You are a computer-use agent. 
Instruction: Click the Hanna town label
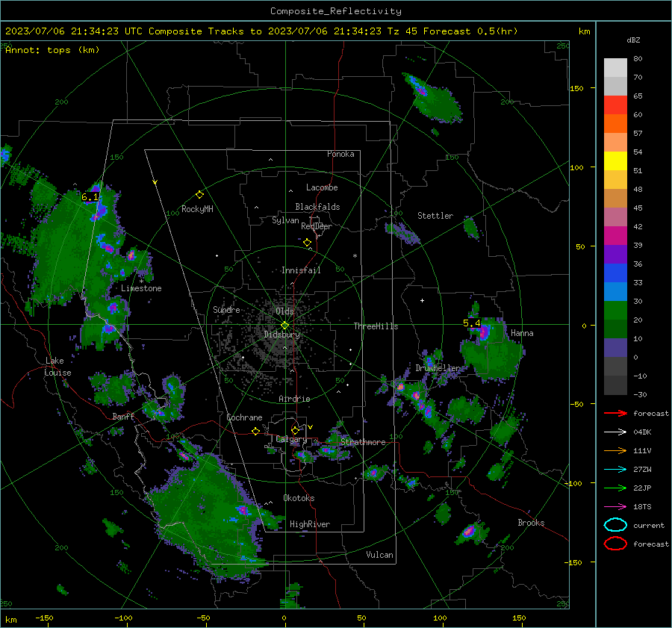(522, 333)
